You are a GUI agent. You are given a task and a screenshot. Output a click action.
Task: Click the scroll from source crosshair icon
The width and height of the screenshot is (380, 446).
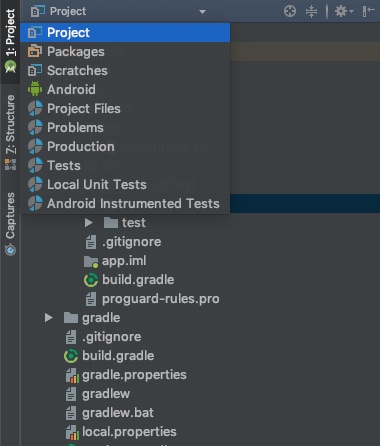[x=290, y=11]
